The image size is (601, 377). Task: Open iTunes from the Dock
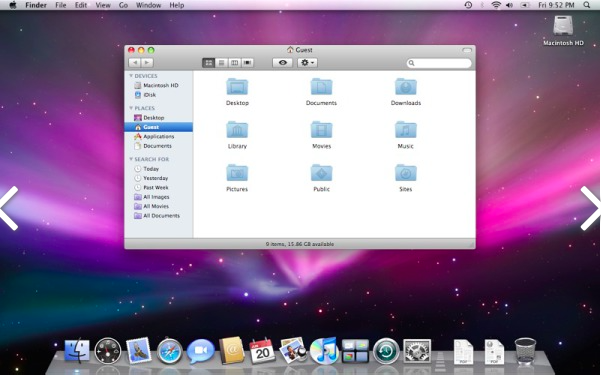point(324,351)
